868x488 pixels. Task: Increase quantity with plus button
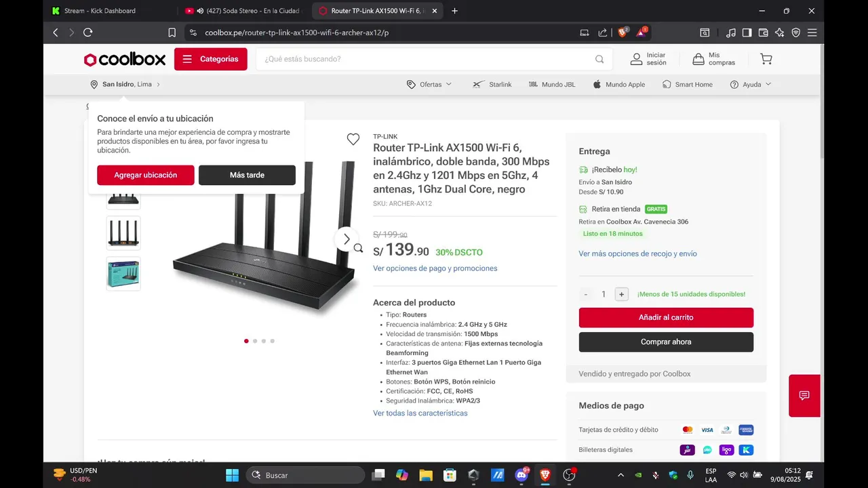[621, 294]
